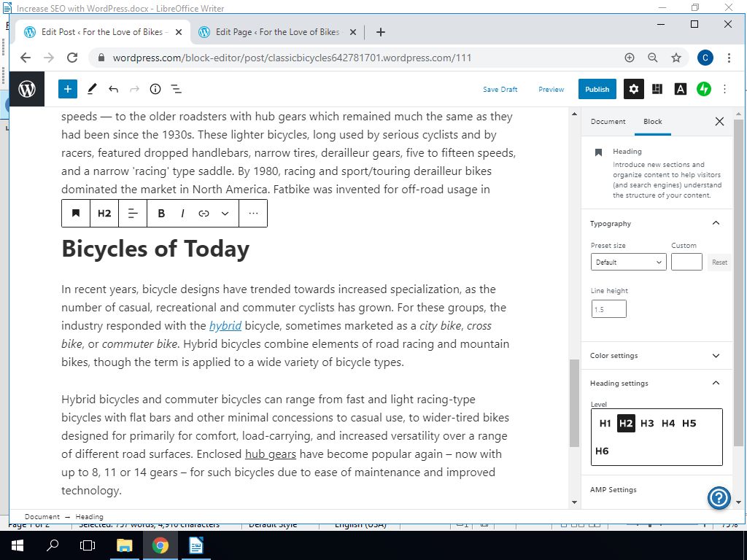Toggle bold in the block toolbar

[x=160, y=213]
